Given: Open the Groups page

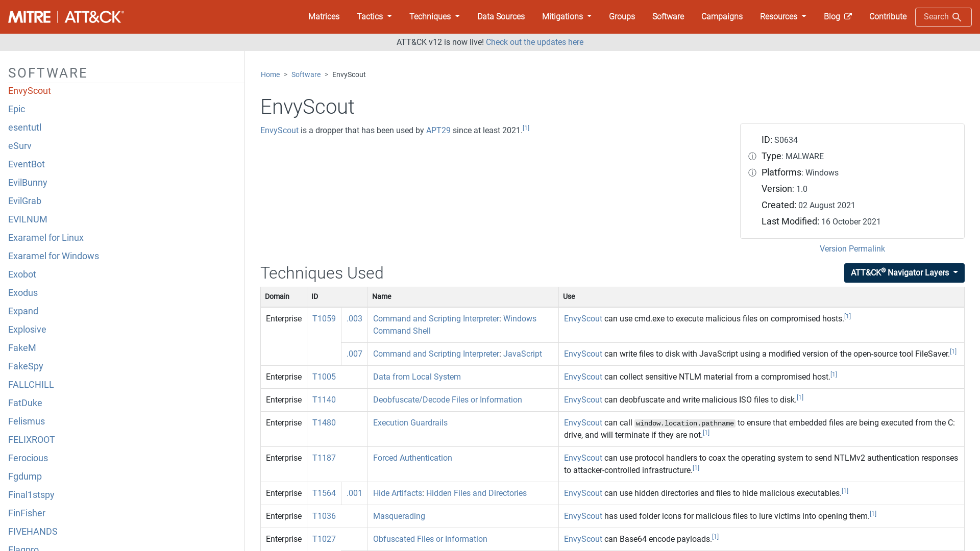Looking at the screenshot, I should [x=622, y=17].
